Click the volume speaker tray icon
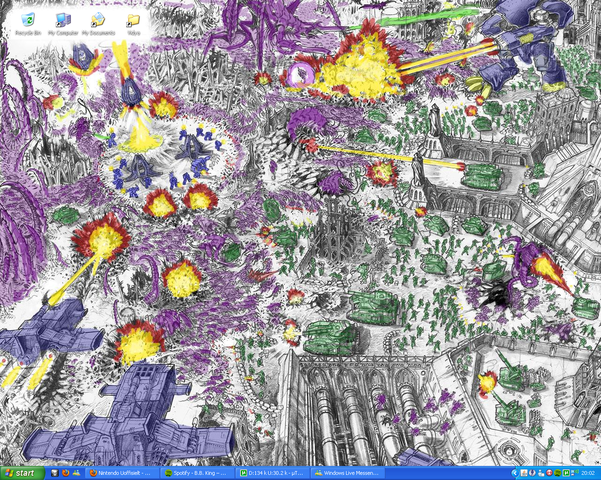 [x=575, y=472]
